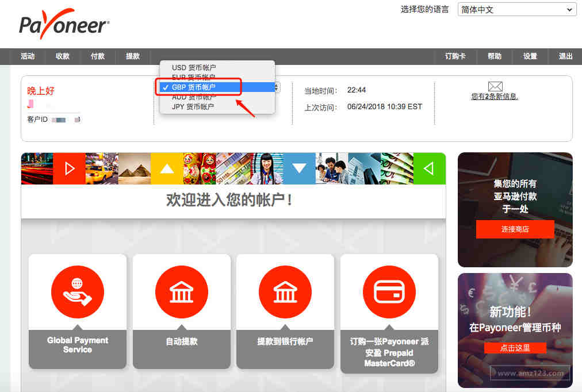Click the red right-pointing arrow banner tile
The width and height of the screenshot is (582, 392).
pos(70,168)
